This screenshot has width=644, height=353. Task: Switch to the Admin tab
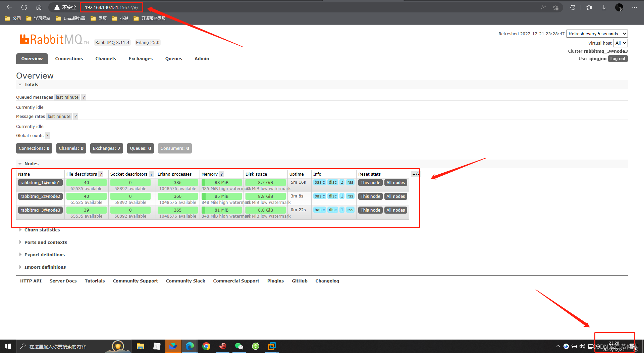click(202, 58)
